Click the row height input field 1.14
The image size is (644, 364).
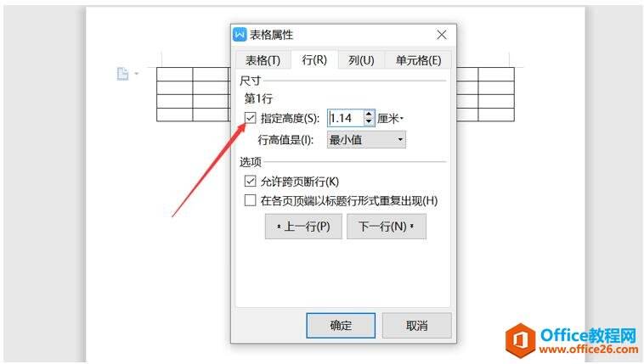coord(346,118)
